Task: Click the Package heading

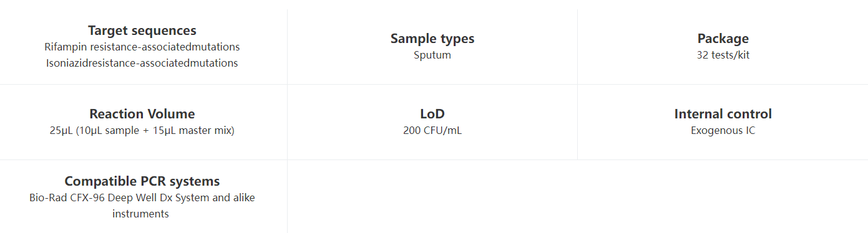Action: 723,39
